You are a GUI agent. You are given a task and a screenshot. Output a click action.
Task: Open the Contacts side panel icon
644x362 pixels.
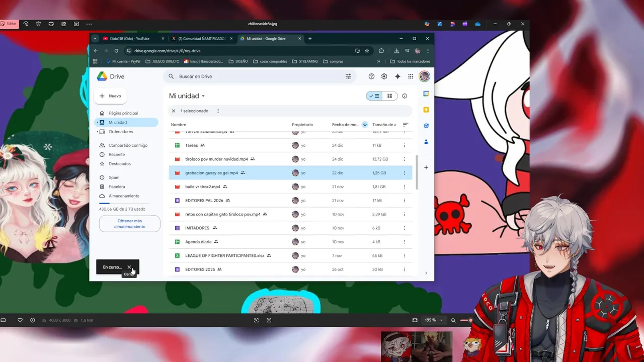tap(426, 142)
